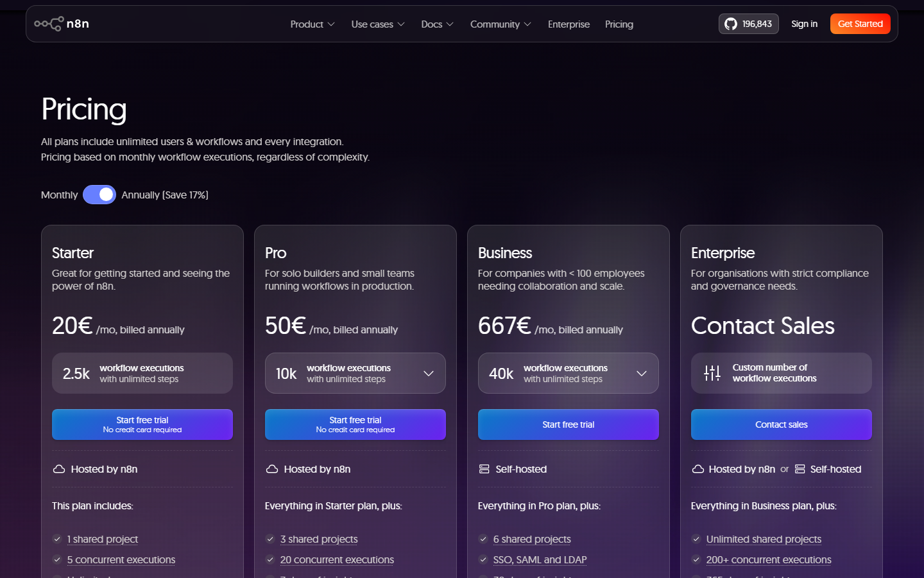
Task: Open the Unlimited shared projects link
Action: (764, 539)
